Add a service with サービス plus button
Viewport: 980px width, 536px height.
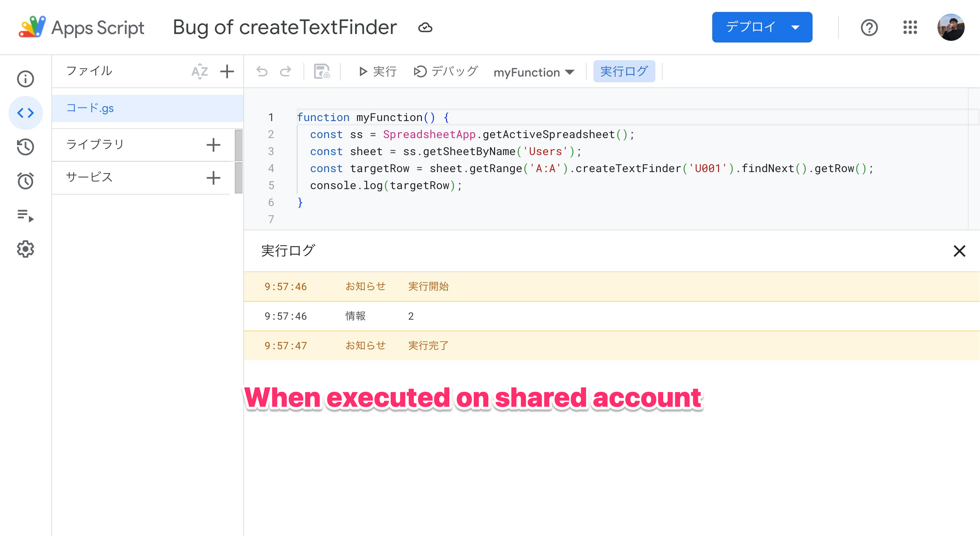[213, 178]
